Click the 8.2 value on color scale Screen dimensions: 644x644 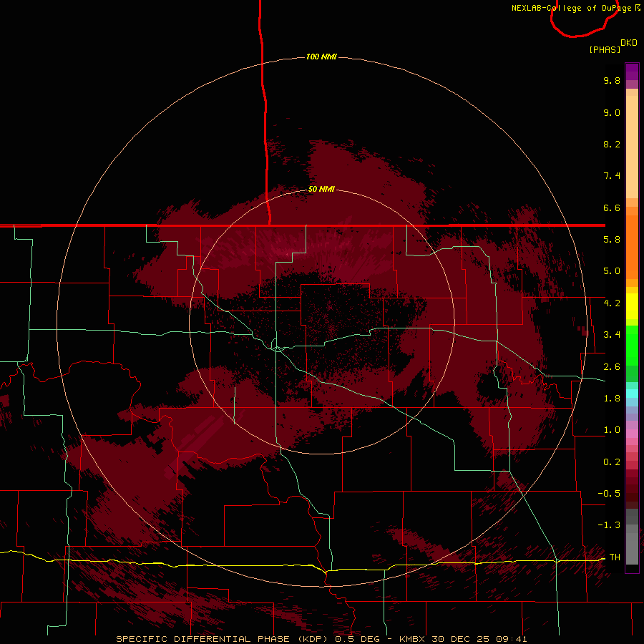612,144
